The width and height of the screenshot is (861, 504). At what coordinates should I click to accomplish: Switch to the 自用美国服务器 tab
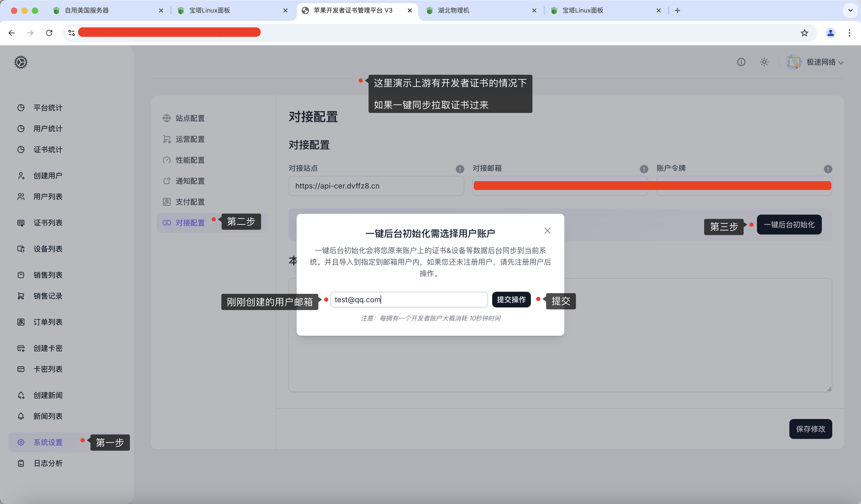108,11
